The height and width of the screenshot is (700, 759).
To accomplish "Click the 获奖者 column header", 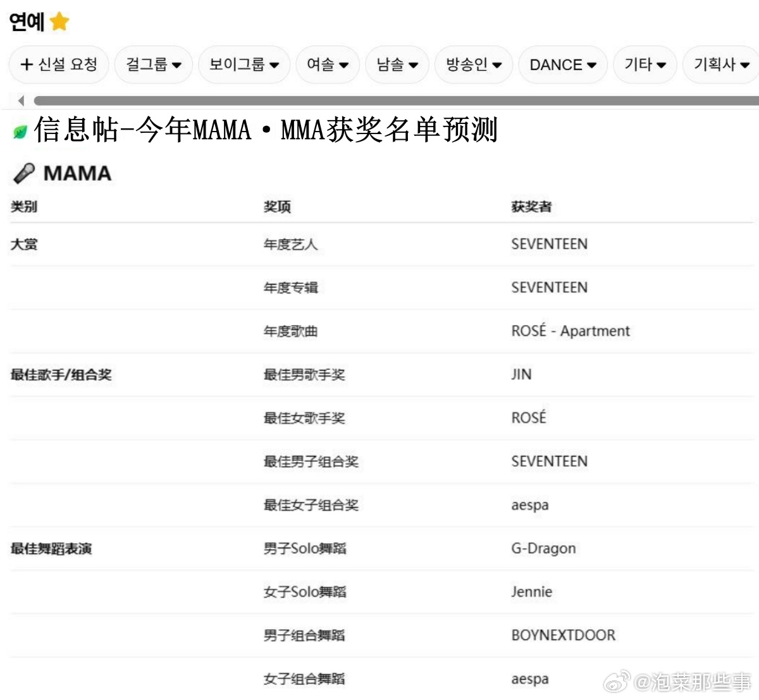I will point(531,206).
